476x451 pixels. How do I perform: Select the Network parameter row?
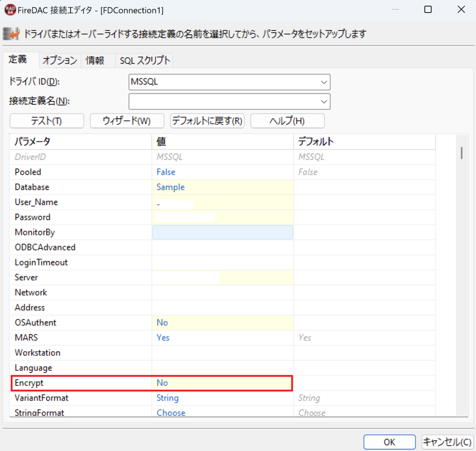223,292
